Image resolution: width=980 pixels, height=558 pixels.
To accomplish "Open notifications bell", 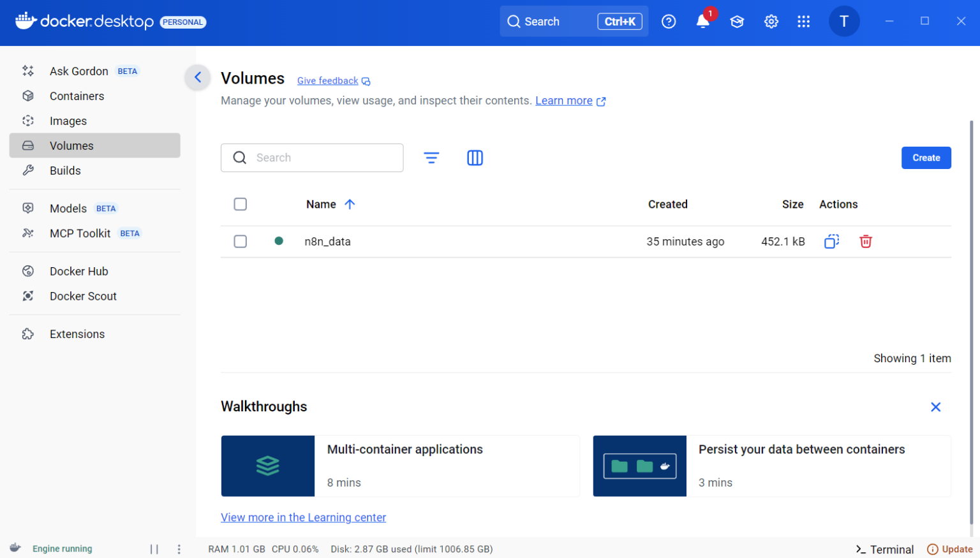I will click(x=702, y=21).
